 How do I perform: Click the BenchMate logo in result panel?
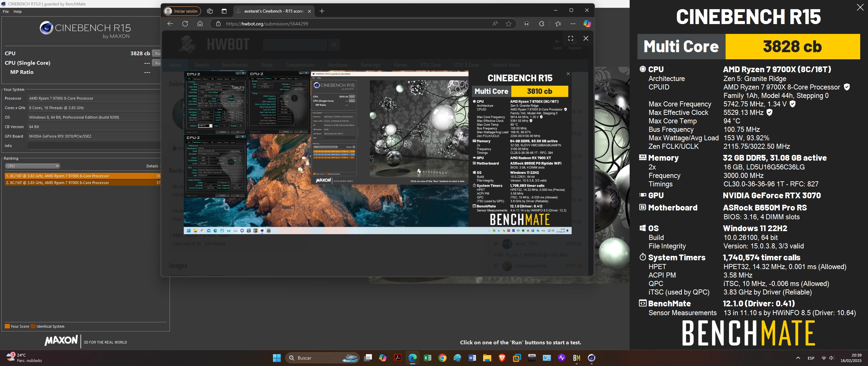749,333
